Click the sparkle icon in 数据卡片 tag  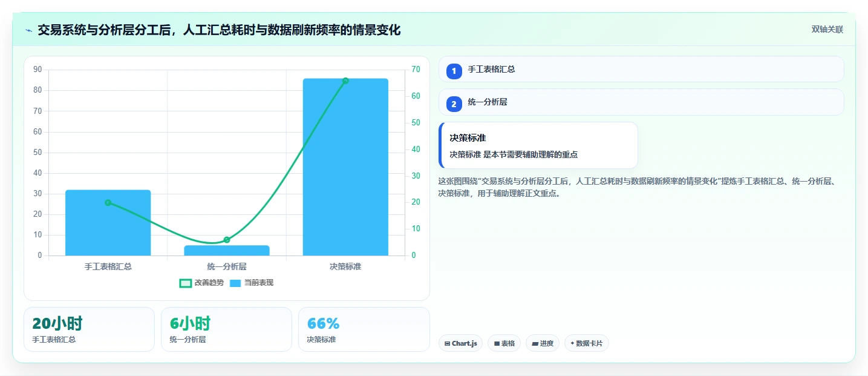click(x=572, y=343)
